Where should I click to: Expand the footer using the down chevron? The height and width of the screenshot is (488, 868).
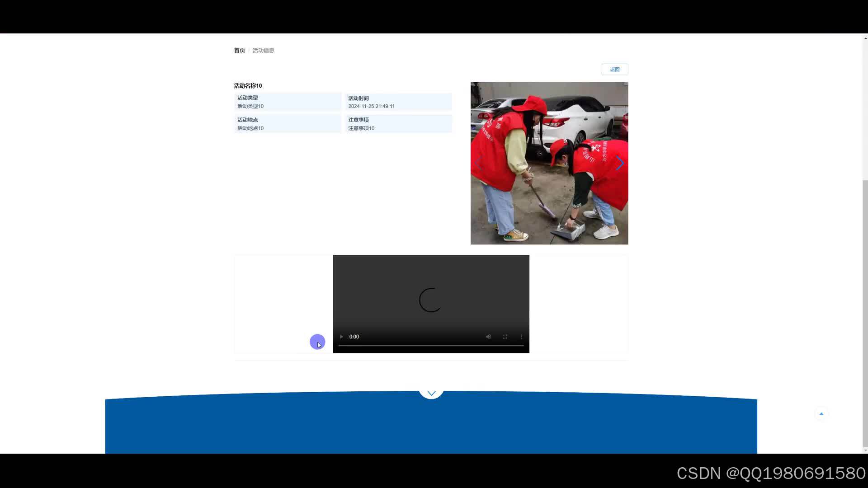(431, 393)
